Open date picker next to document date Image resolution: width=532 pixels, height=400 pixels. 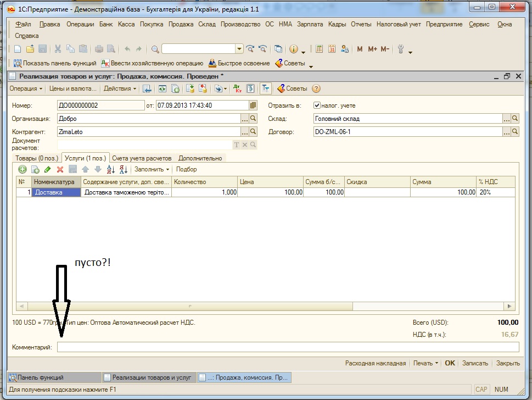253,105
